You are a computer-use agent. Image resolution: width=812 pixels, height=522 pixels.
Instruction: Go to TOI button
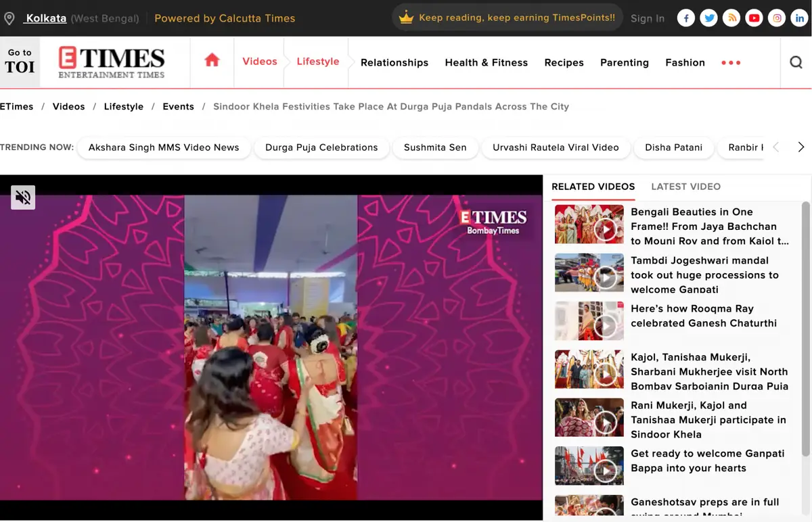point(20,62)
